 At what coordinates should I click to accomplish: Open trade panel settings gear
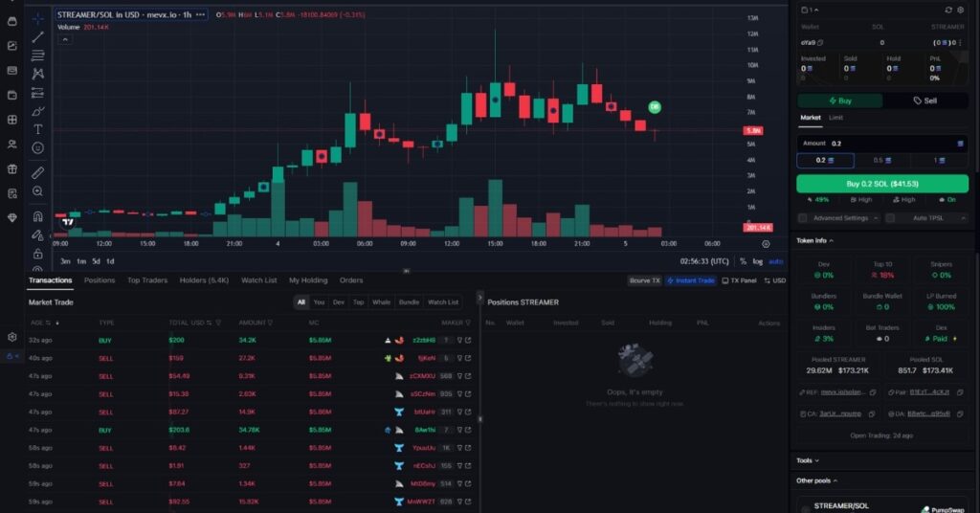(x=961, y=10)
